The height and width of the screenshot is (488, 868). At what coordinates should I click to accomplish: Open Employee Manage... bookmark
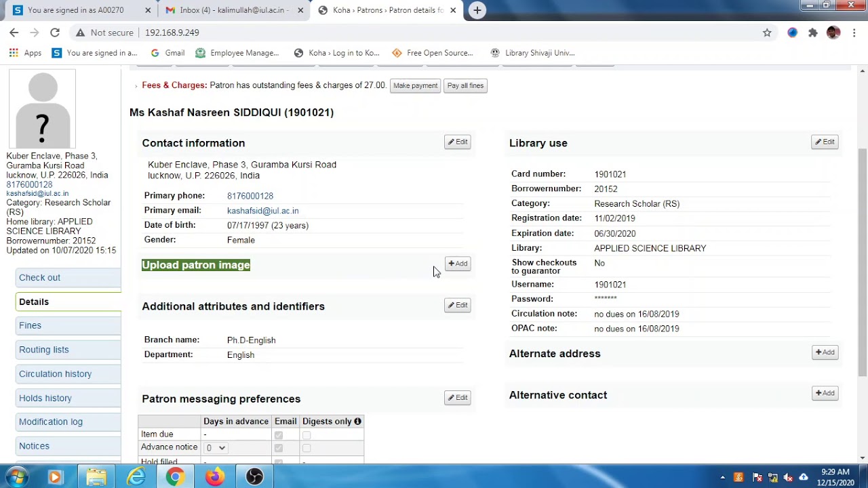tap(237, 53)
